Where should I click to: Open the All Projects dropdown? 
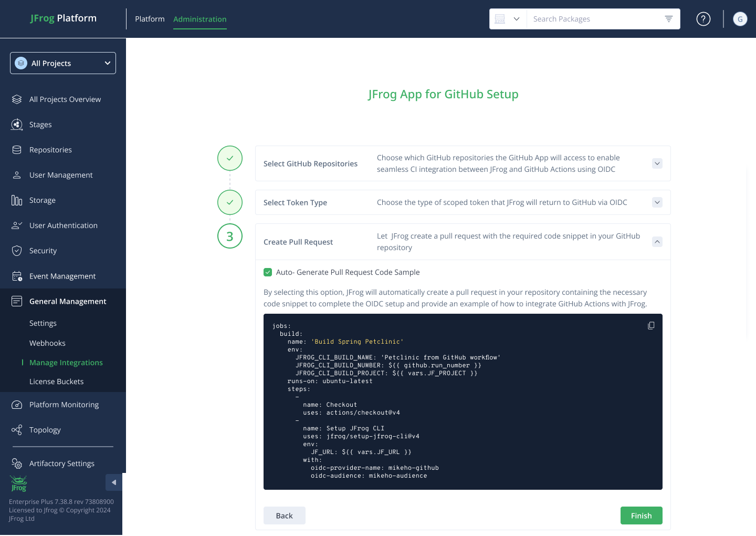[63, 63]
